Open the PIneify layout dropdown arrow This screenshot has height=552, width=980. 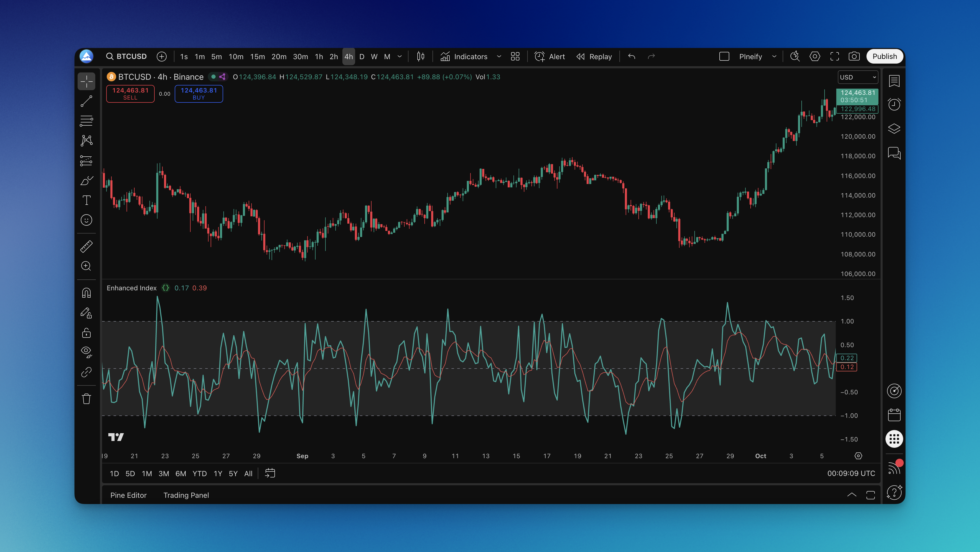coord(774,56)
